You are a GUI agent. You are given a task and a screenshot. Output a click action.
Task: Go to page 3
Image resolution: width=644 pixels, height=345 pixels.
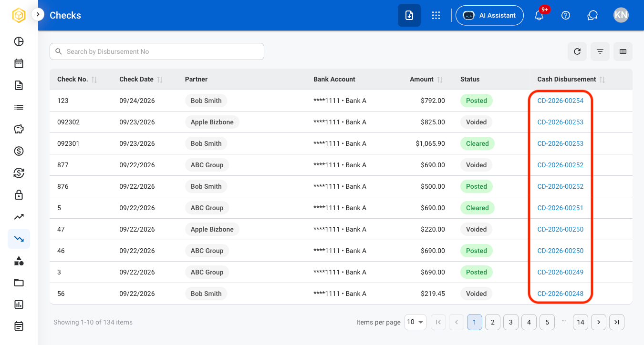point(511,322)
